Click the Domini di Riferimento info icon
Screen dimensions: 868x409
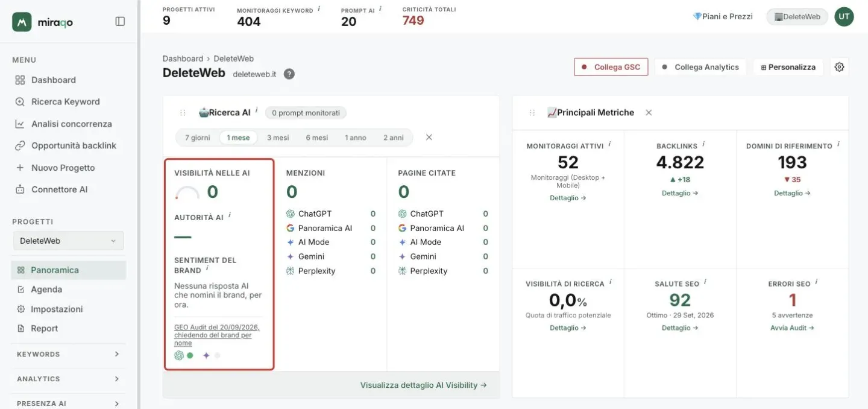pos(838,144)
